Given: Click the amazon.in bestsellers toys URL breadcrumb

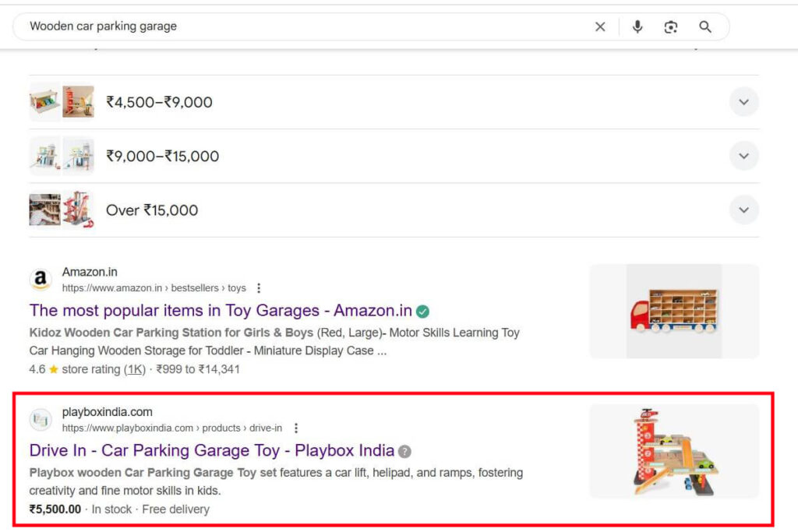Looking at the screenshot, I should [x=154, y=288].
